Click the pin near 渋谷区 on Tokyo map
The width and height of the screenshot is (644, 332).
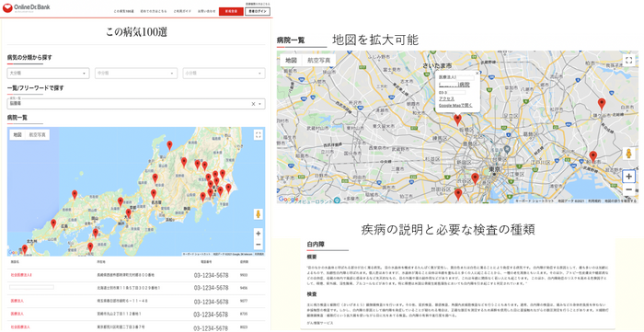pos(476,178)
